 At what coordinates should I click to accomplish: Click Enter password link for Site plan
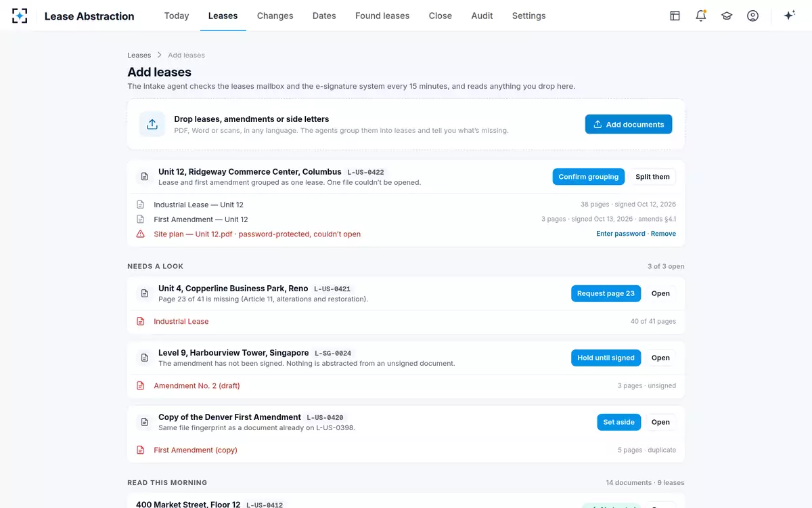621,234
